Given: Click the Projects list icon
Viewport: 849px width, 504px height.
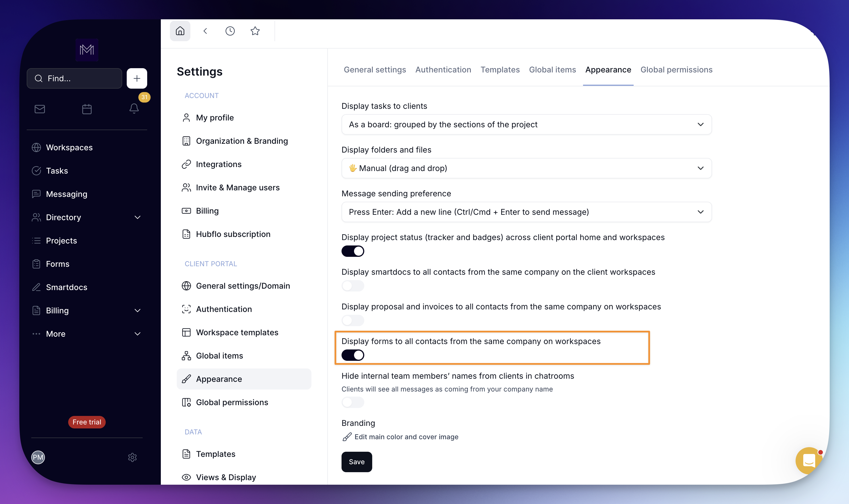Looking at the screenshot, I should tap(36, 241).
